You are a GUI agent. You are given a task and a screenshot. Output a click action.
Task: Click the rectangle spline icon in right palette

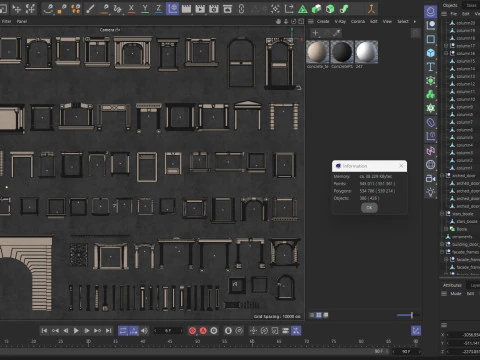point(431,39)
